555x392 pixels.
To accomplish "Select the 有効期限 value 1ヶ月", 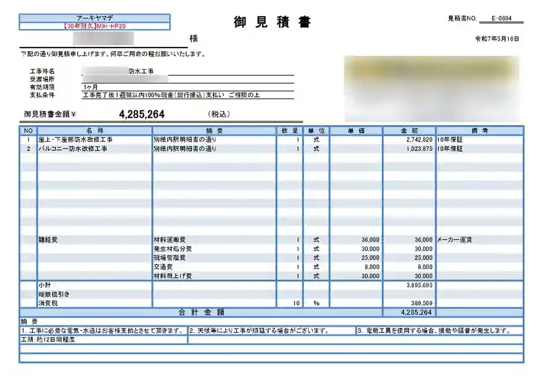I will (x=91, y=87).
